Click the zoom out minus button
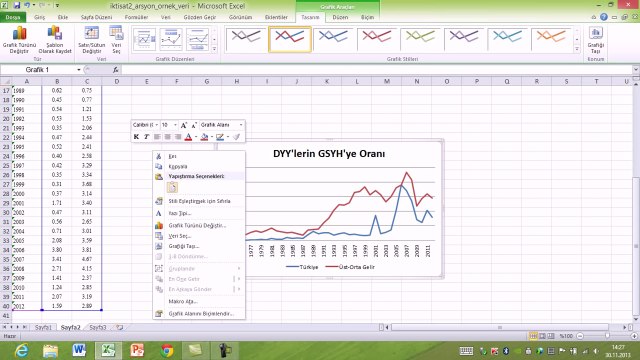Viewport: 640px width, 360px height. pyautogui.click(x=580, y=336)
